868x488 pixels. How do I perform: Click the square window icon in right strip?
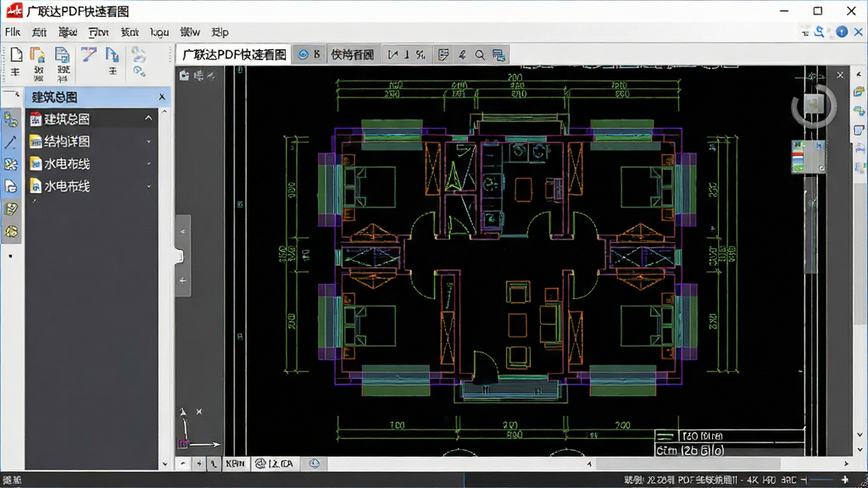tap(859, 130)
